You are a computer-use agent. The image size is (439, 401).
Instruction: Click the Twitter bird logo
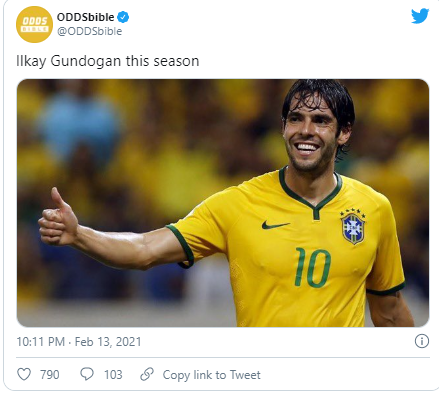[420, 16]
